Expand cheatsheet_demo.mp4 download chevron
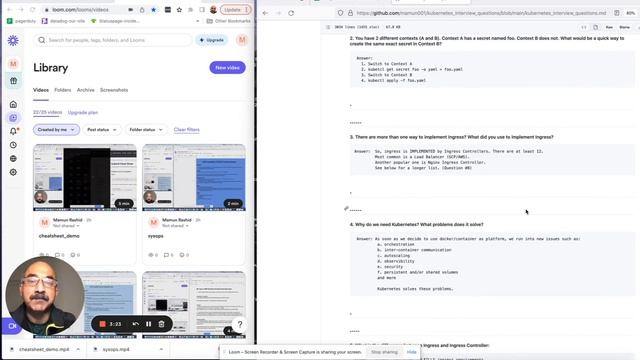Screen dimensions: 640x360 78,349
